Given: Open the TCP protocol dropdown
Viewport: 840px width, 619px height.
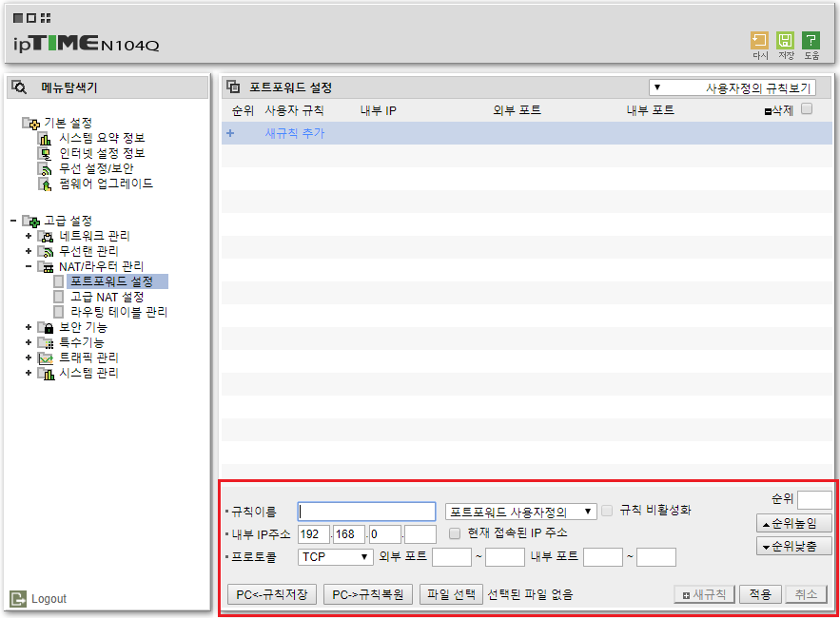Looking at the screenshot, I should (336, 557).
